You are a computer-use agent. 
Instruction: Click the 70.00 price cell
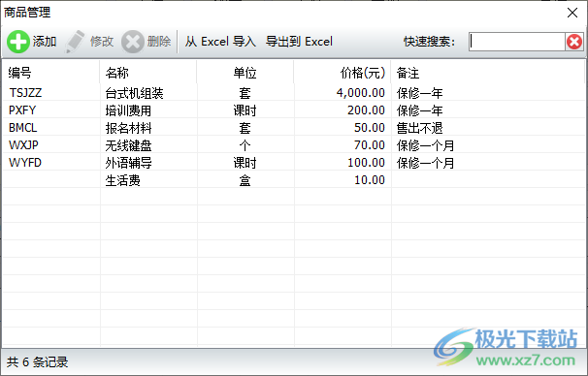pyautogui.click(x=370, y=145)
